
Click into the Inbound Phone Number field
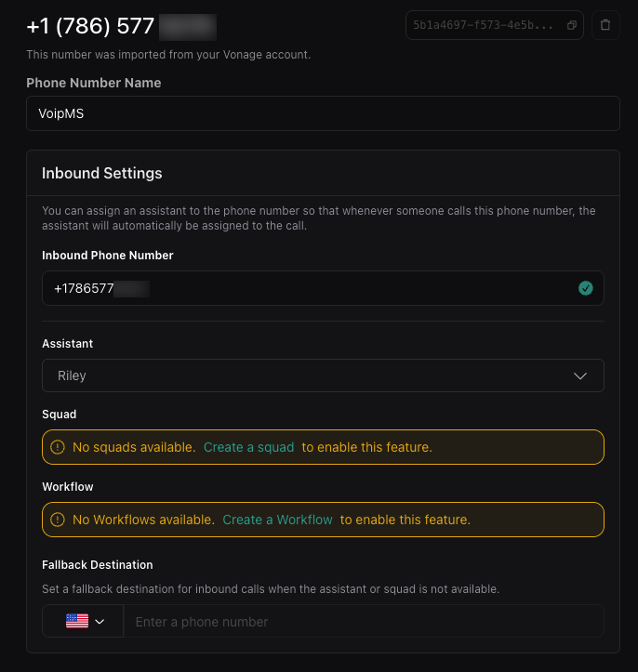coord(307,288)
